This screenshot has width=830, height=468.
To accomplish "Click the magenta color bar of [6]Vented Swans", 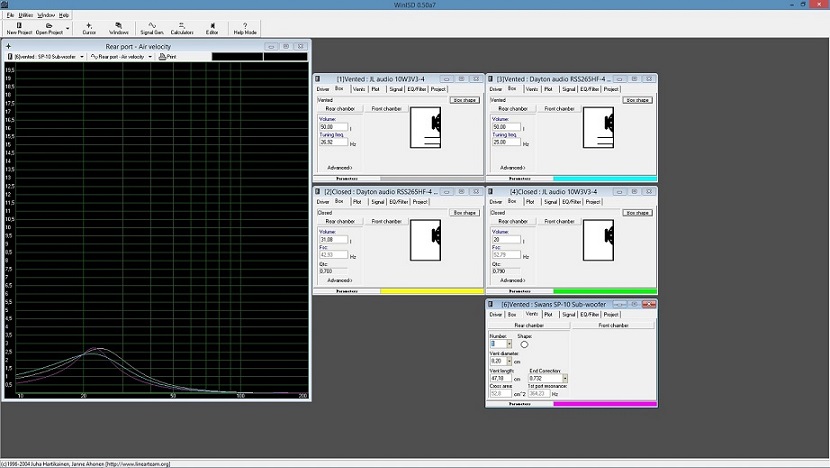I will click(605, 404).
